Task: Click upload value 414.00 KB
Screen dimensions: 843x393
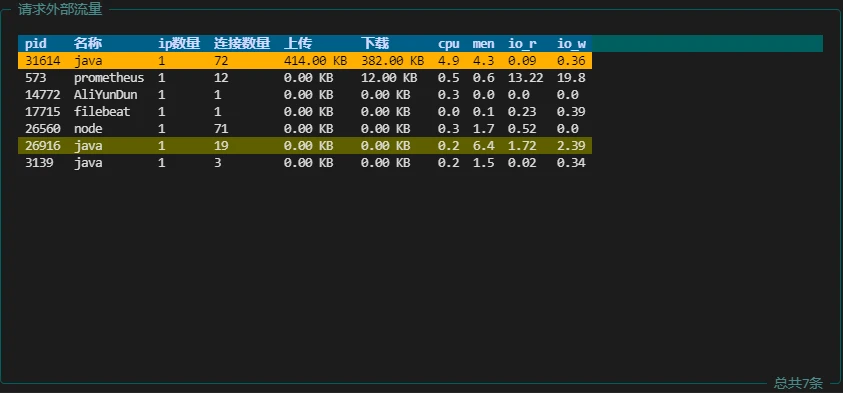Action: tap(316, 61)
